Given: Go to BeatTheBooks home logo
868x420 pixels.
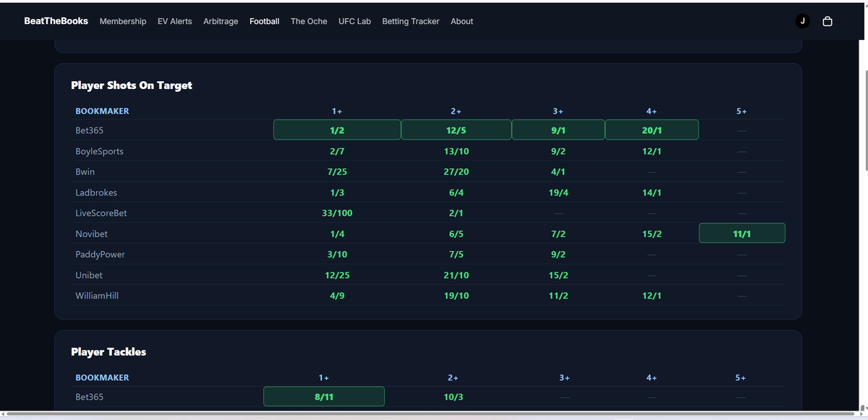Looking at the screenshot, I should [x=56, y=21].
